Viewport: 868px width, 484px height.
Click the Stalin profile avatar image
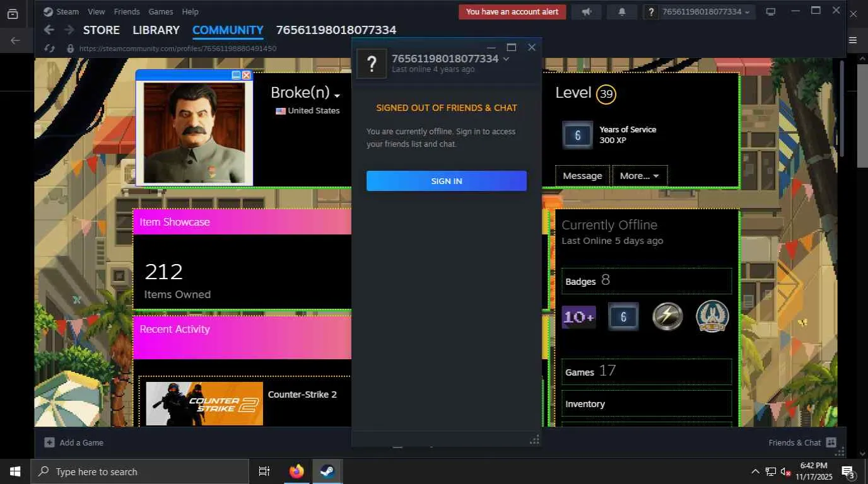click(x=194, y=132)
